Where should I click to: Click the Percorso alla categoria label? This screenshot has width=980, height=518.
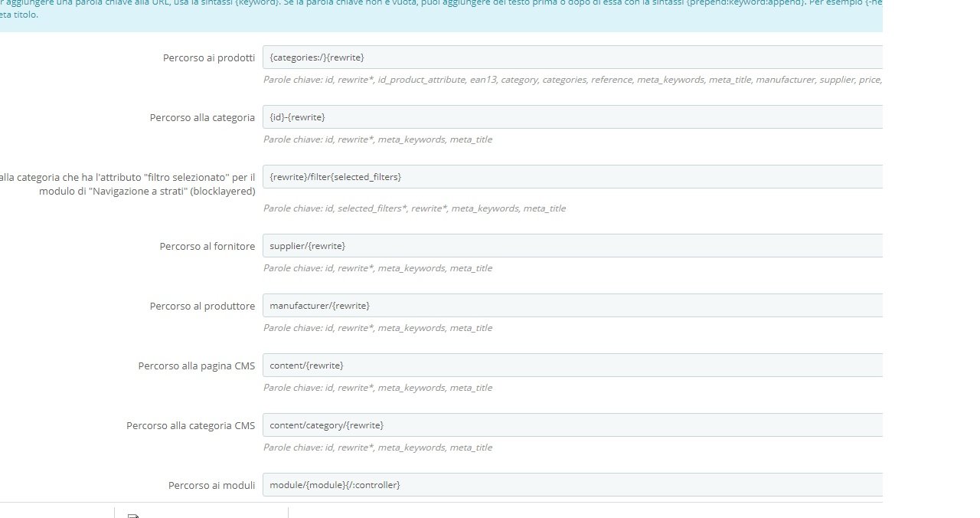click(x=202, y=118)
